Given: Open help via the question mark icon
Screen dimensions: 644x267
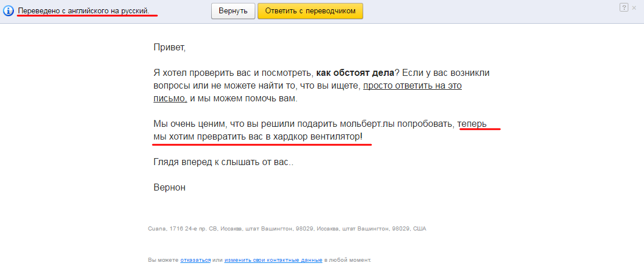Looking at the screenshot, I should pyautogui.click(x=624, y=7).
